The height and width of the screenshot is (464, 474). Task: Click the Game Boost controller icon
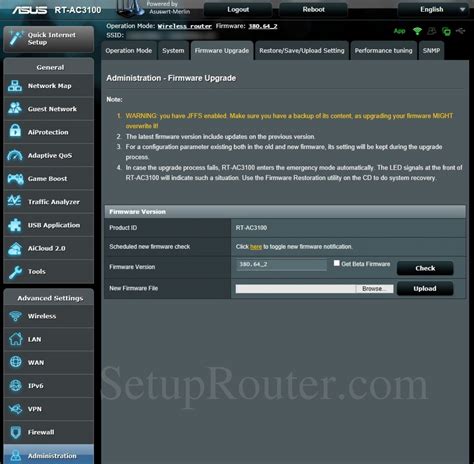[15, 179]
